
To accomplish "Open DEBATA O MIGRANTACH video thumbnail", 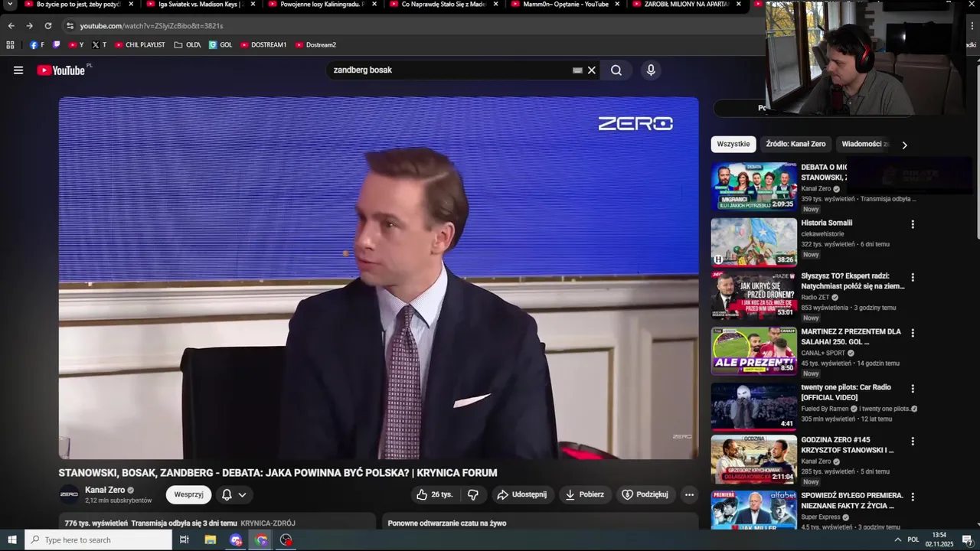I will coord(754,187).
